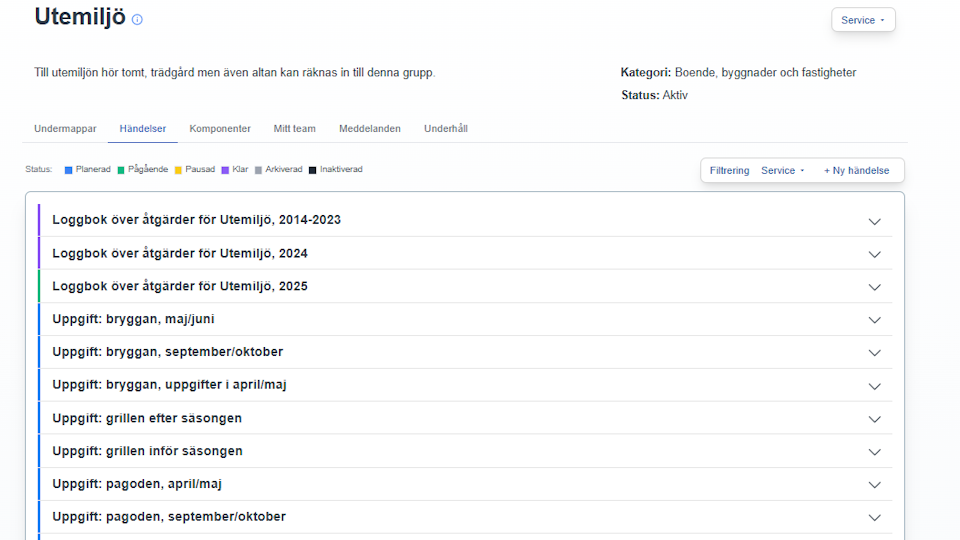Expand chevron for pagoden, april/maj
960x540 pixels.
coord(874,485)
